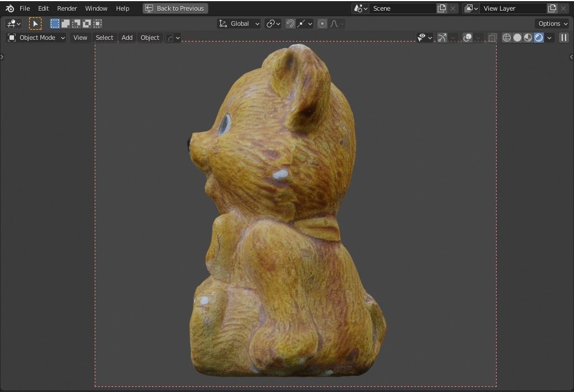Open the Window menu
The image size is (574, 392).
click(x=96, y=8)
